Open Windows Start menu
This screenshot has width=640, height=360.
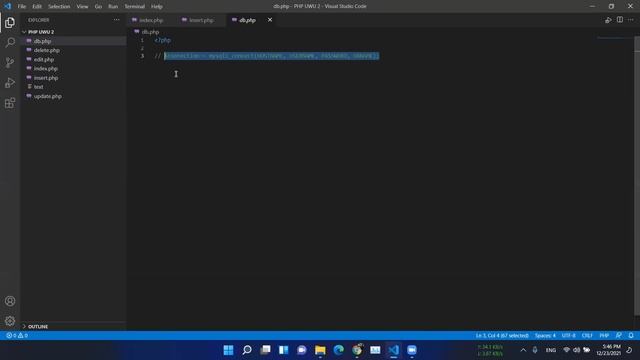click(229, 350)
